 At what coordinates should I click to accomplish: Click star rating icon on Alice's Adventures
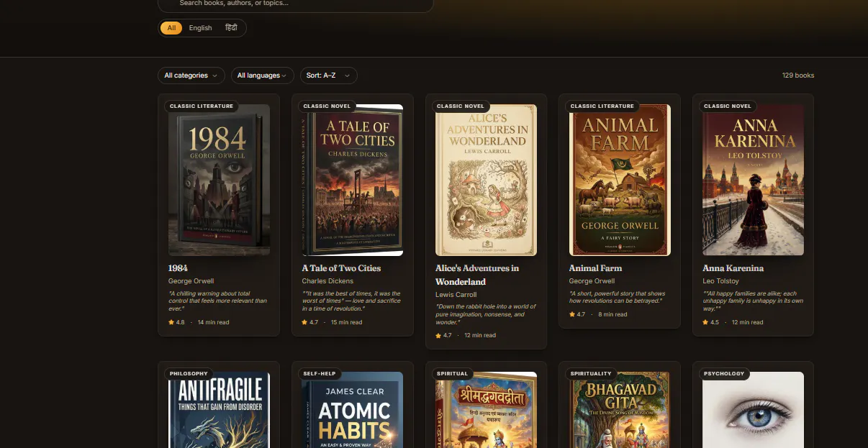click(438, 335)
